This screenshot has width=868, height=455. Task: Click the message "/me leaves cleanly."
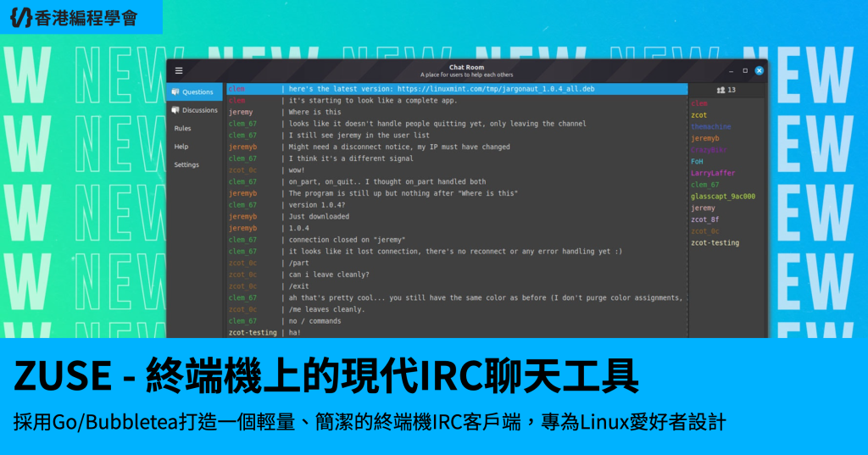(x=326, y=309)
